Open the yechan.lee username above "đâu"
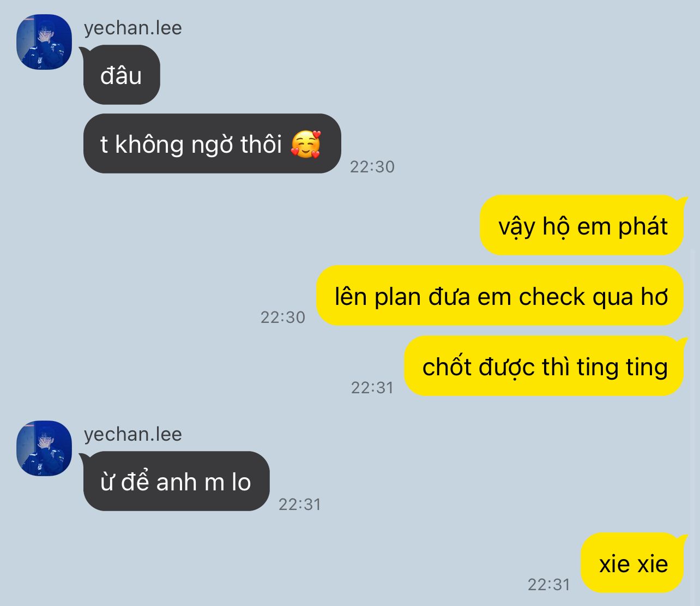Viewport: 700px width, 606px height. [133, 28]
